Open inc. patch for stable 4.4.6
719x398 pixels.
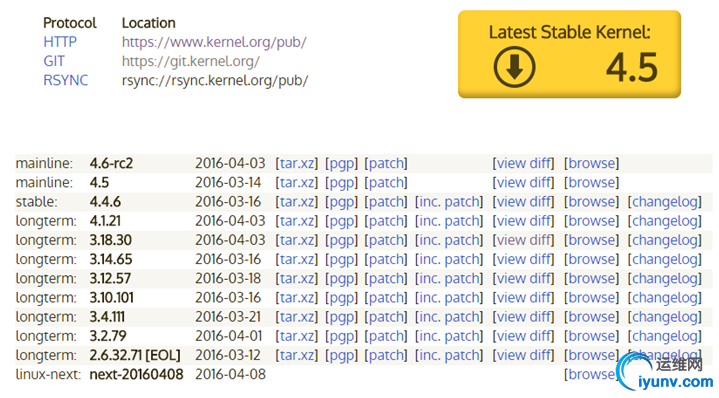click(449, 202)
